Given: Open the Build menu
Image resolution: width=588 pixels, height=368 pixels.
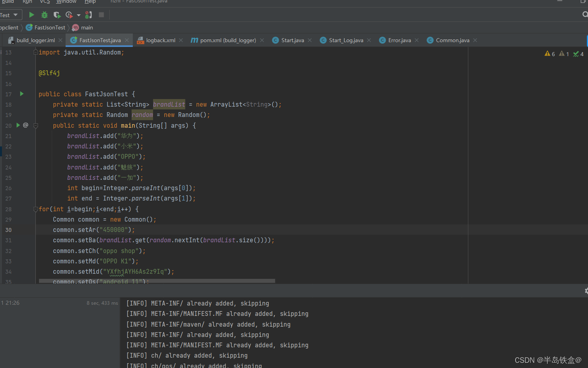Looking at the screenshot, I should click(x=8, y=2).
